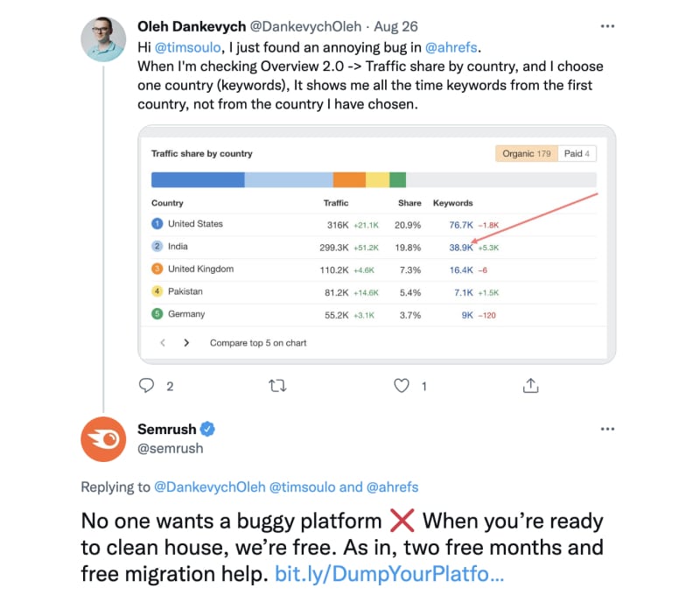The height and width of the screenshot is (595, 700).
Task: Click Compare top 5 on chart
Action: 258,343
